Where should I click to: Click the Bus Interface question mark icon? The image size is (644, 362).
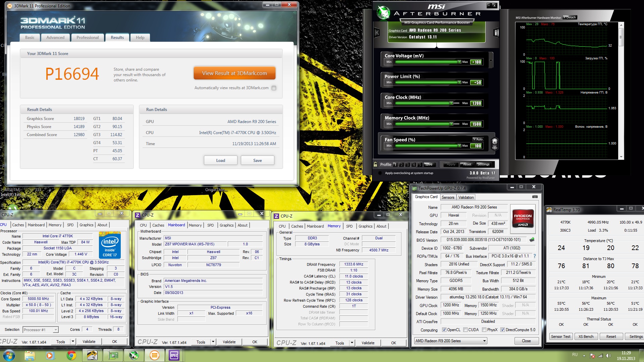pos(535,256)
